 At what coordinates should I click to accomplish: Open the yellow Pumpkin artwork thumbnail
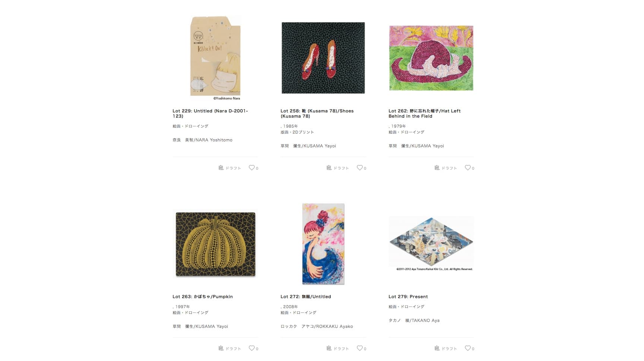pyautogui.click(x=215, y=244)
